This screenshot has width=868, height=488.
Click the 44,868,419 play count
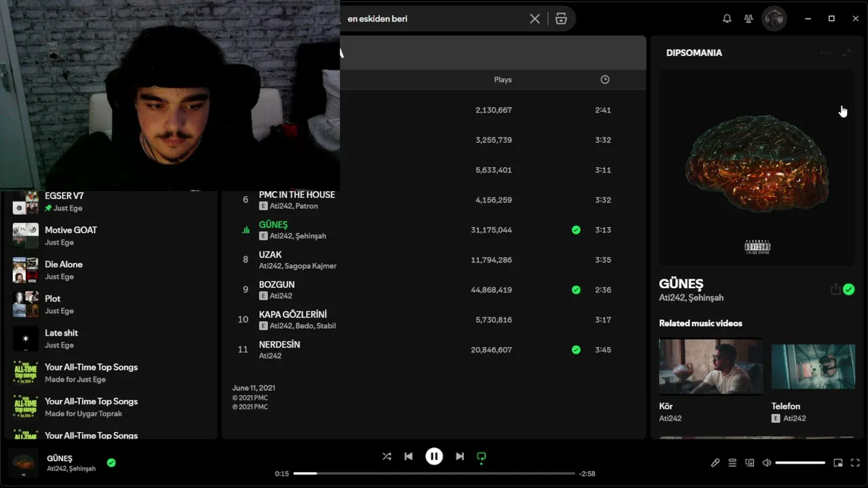coord(491,289)
